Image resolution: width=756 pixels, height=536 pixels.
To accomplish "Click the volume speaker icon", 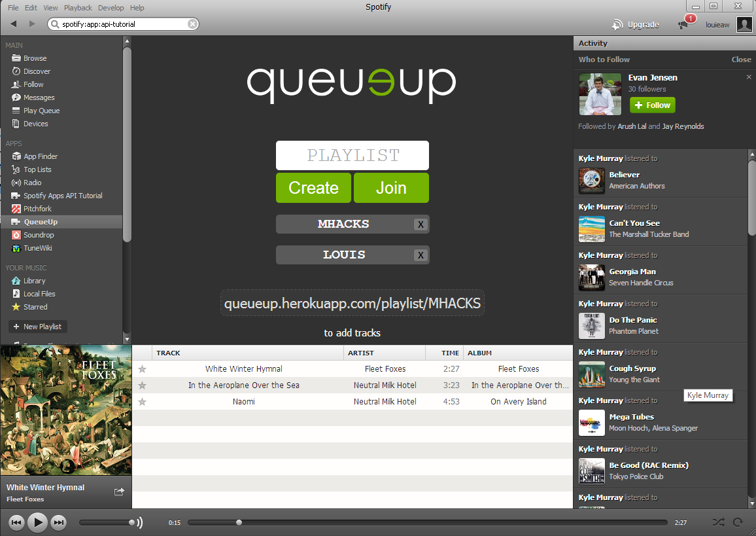I will (x=140, y=522).
